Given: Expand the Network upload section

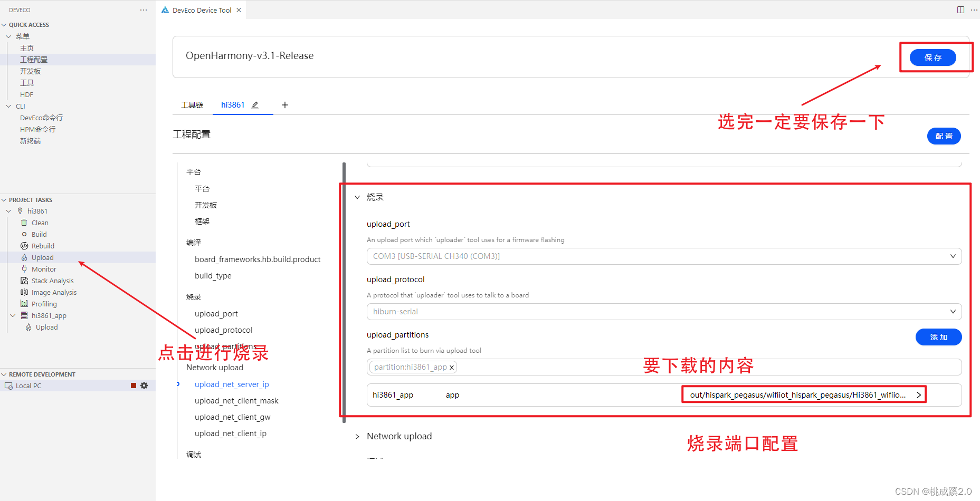Looking at the screenshot, I should coord(357,437).
